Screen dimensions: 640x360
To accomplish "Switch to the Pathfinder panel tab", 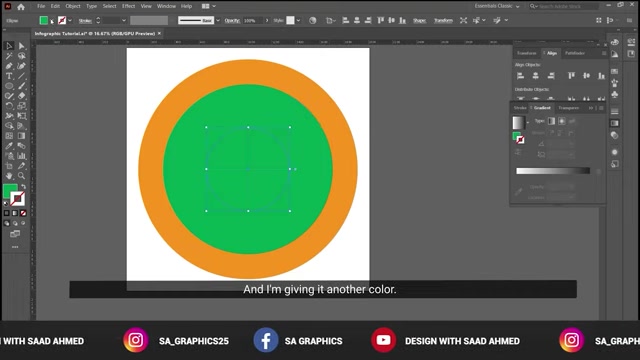I will click(575, 53).
